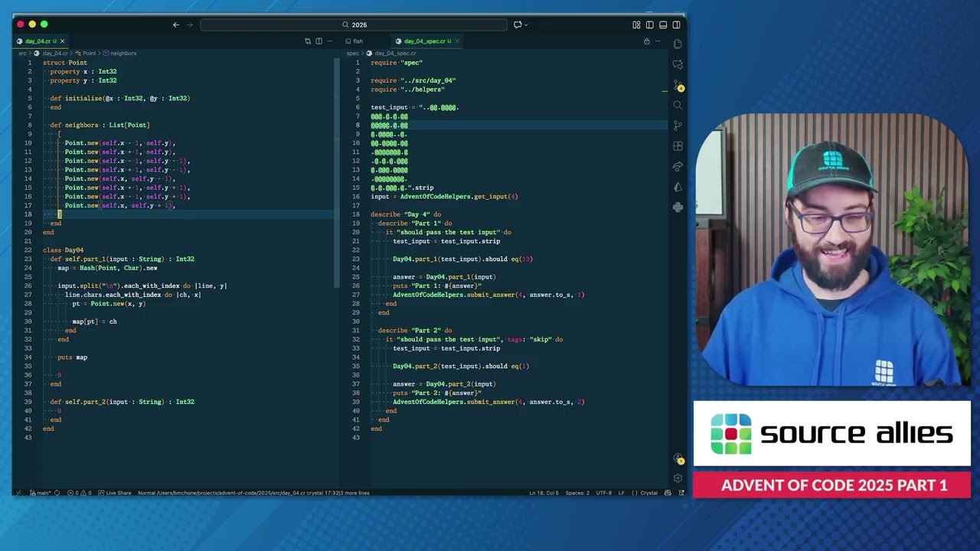The image size is (980, 551).
Task: Start Live Share from status bar
Action: 115,493
